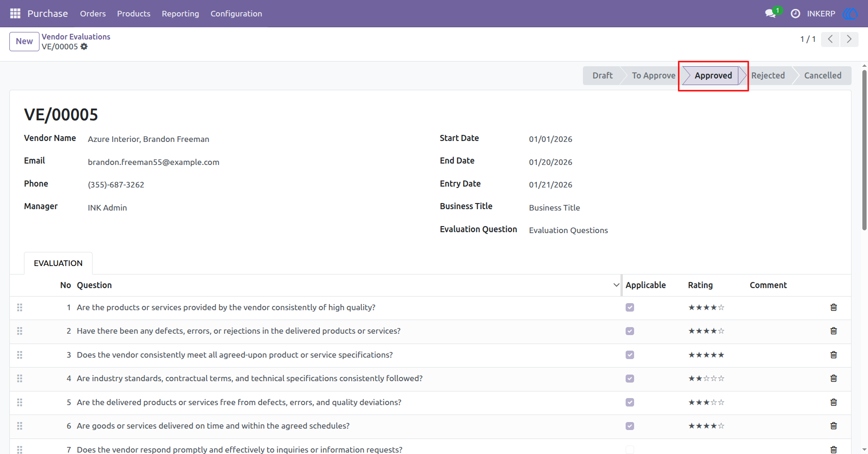868x454 pixels.
Task: Delete question 5 row with trash icon
Action: click(834, 402)
